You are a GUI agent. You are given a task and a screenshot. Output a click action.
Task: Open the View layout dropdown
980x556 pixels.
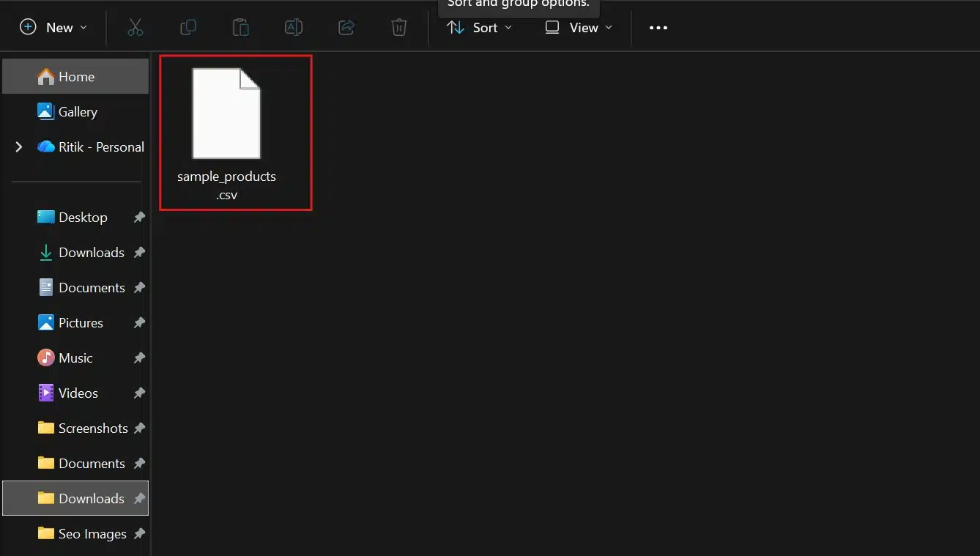579,28
